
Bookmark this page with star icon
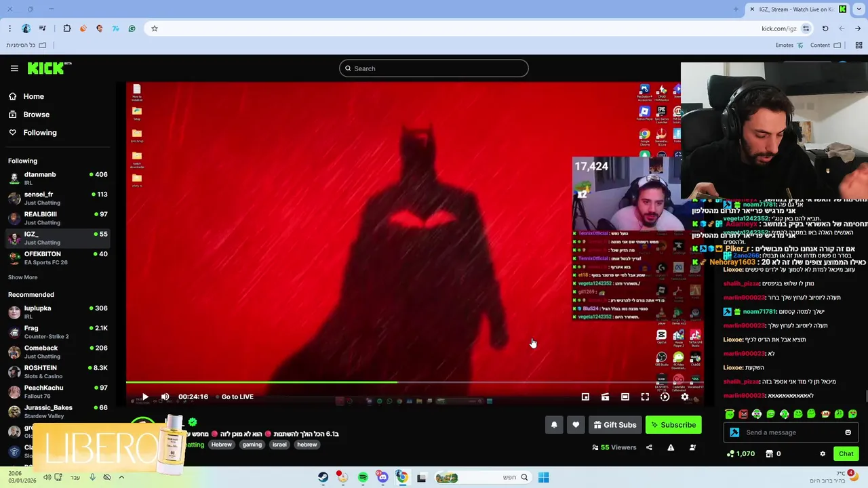(155, 28)
